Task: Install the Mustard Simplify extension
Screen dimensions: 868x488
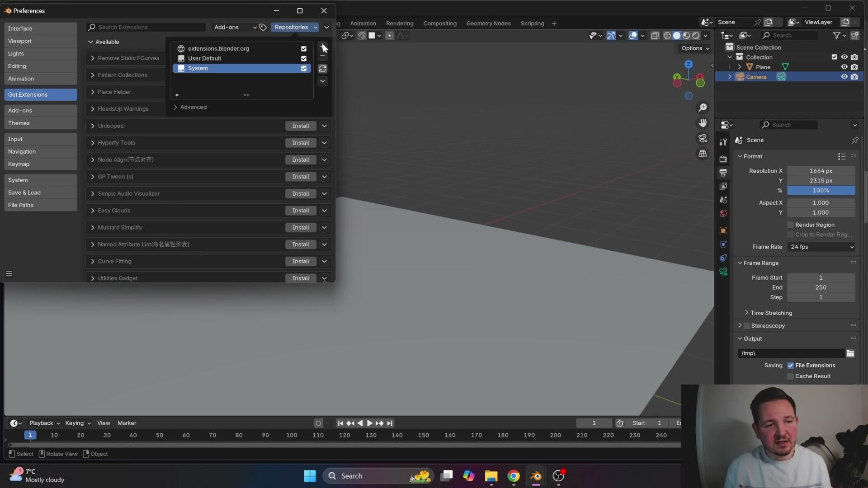Action: [301, 228]
